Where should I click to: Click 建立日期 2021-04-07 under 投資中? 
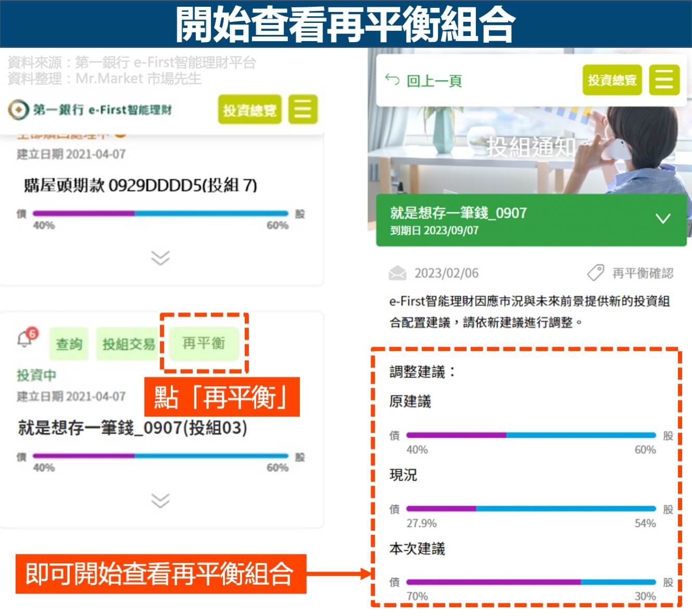[x=71, y=396]
